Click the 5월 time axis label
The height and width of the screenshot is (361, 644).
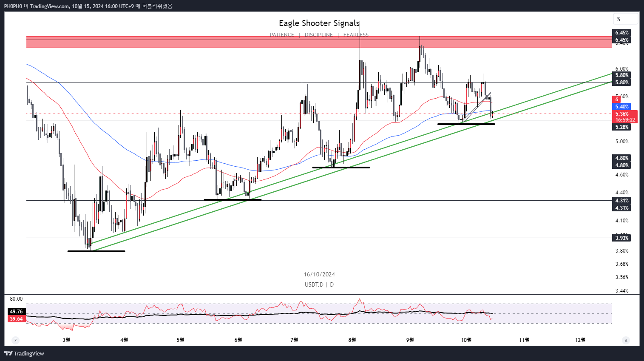(x=181, y=340)
